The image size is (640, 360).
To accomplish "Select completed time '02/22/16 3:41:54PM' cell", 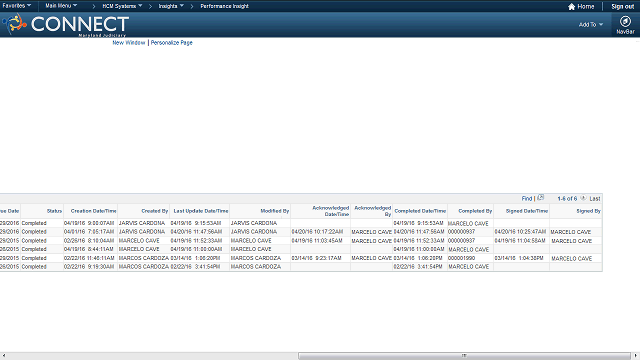I will pos(418,267).
